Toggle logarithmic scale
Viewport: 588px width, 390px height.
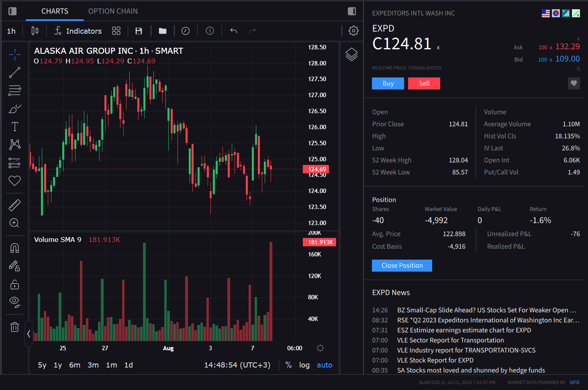tap(304, 365)
